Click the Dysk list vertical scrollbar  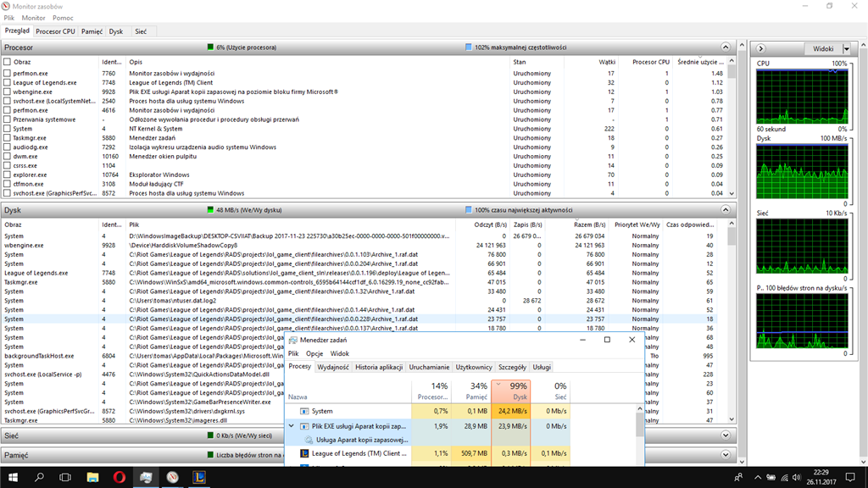[732, 321]
